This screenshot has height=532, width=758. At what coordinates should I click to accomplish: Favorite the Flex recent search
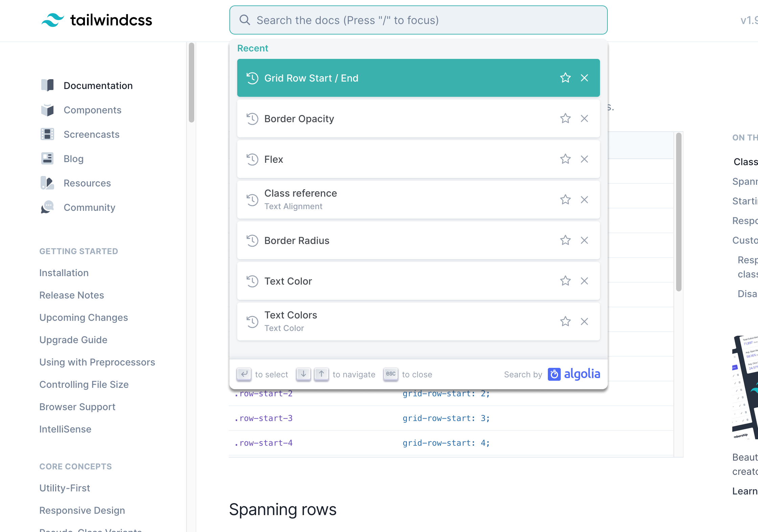pos(565,159)
